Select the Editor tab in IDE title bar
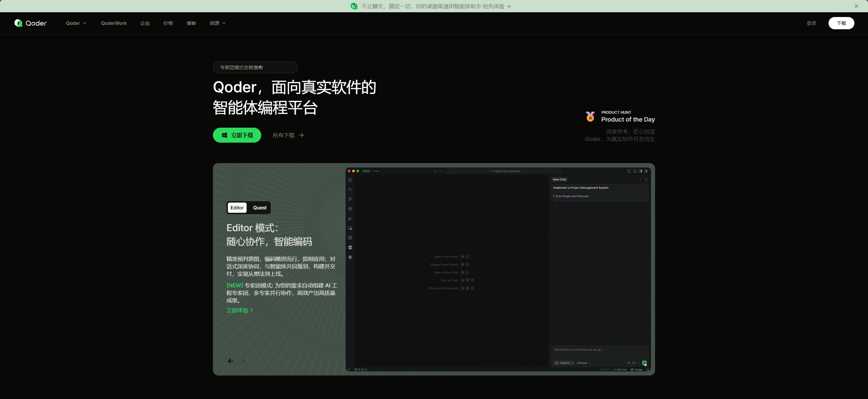Image resolution: width=868 pixels, height=399 pixels. [366, 171]
